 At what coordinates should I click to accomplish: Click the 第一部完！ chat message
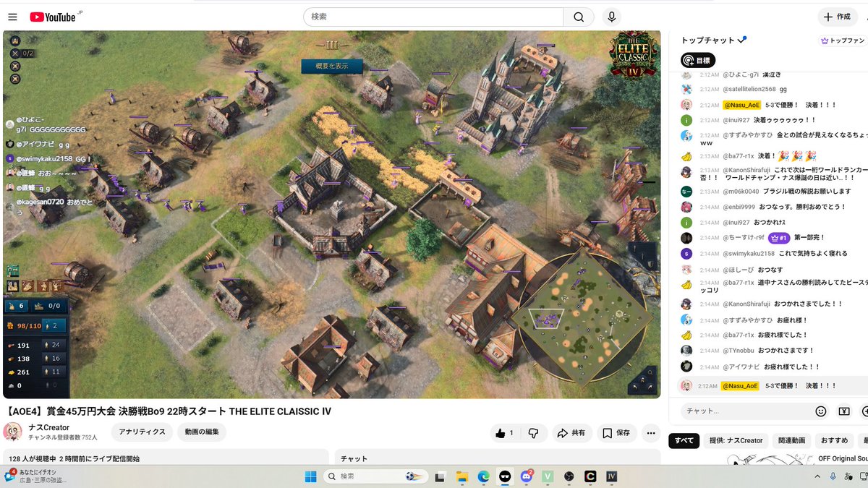[x=809, y=238]
